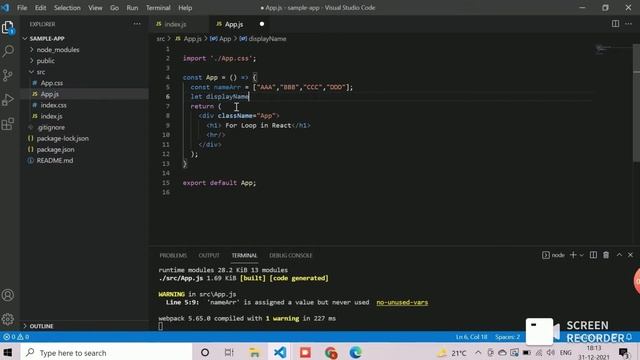Click the editor vertical scrollbar
640x360 pixels.
coord(636,102)
